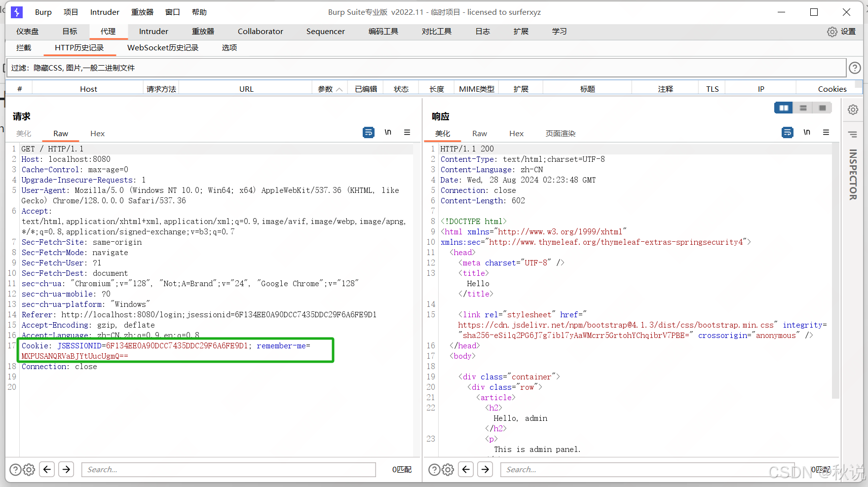Viewport: 868px width, 487px height.
Task: Switch to the Sequencer tab
Action: [326, 32]
